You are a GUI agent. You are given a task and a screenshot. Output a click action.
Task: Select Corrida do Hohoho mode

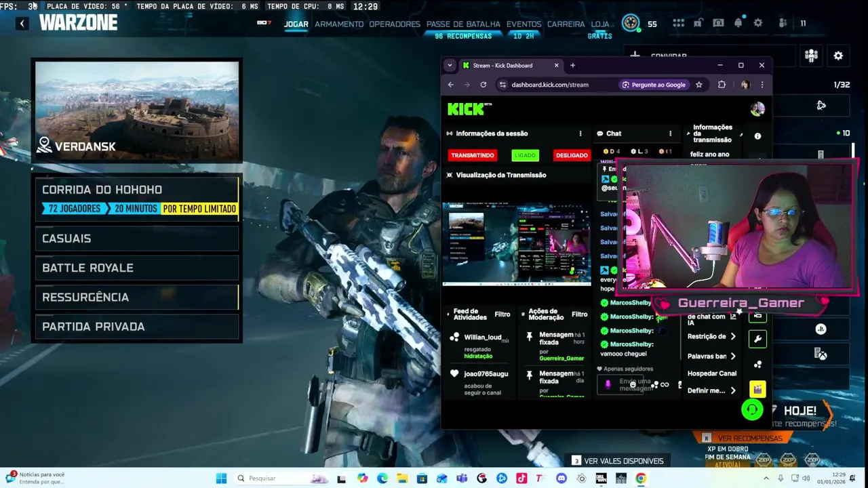(x=137, y=199)
